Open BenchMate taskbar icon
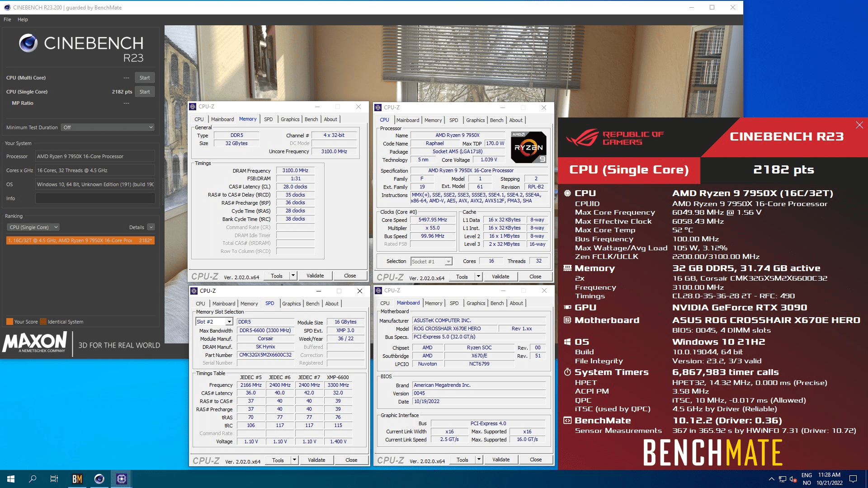This screenshot has height=488, width=868. [77, 479]
